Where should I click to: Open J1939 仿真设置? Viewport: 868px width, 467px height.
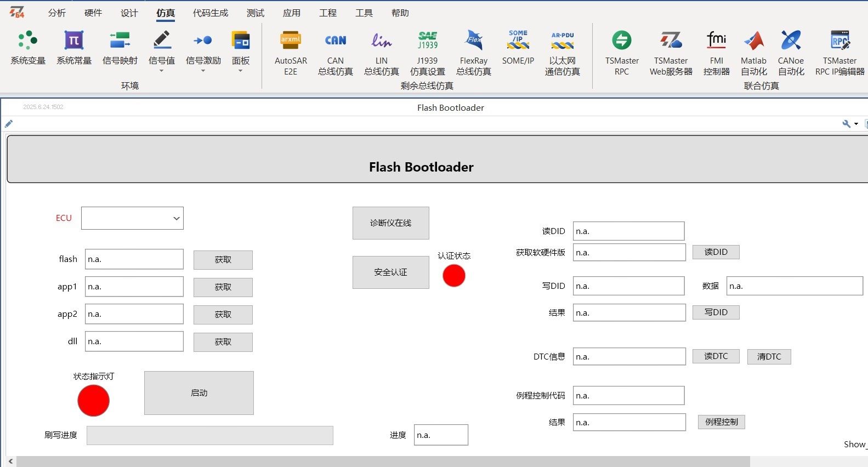click(427, 41)
